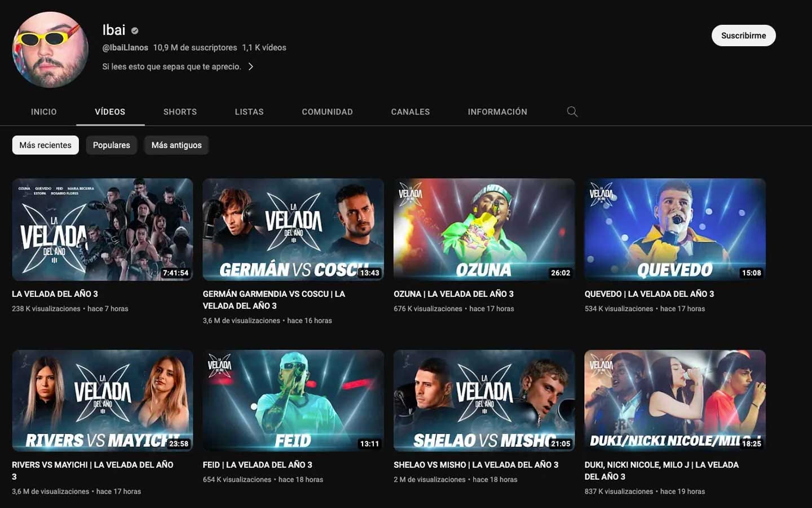Click title DUKI, NICKI NICOLE, MILO J
Screen dimensions: 812x508
pyautogui.click(x=661, y=471)
